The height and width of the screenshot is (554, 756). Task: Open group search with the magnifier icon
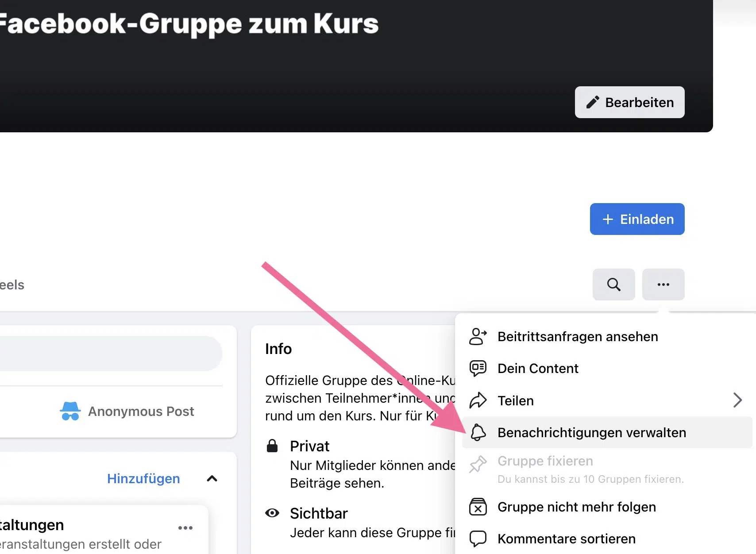(x=613, y=285)
